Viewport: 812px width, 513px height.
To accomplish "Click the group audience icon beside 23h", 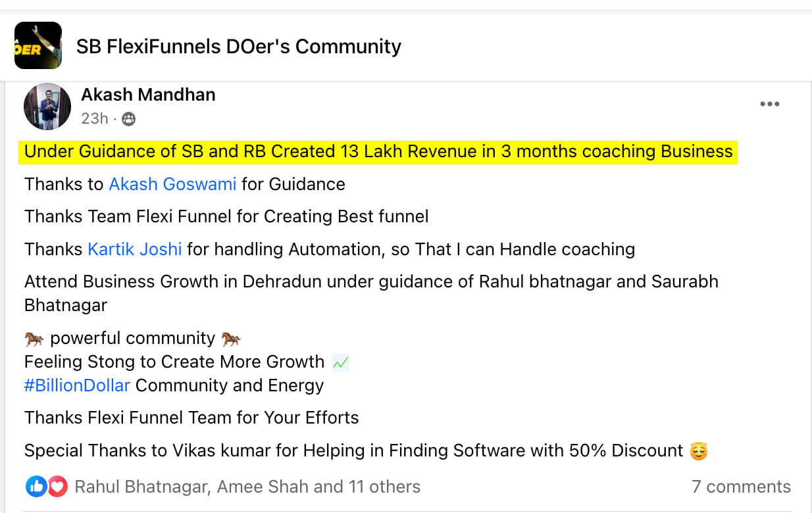I will (129, 119).
